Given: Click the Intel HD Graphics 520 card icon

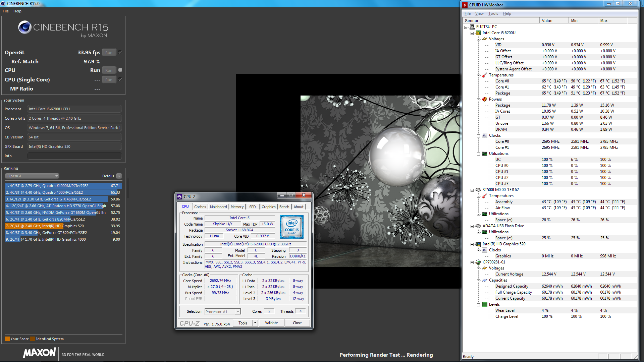Looking at the screenshot, I should [x=478, y=244].
